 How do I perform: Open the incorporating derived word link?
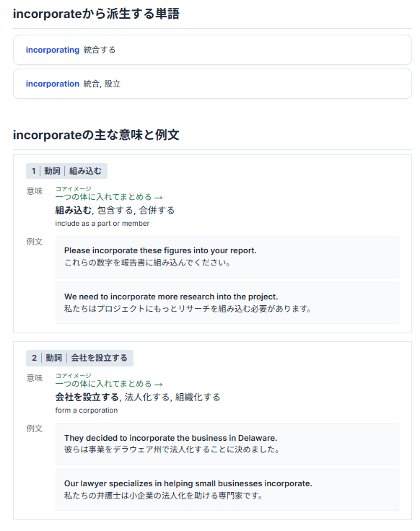(x=53, y=50)
